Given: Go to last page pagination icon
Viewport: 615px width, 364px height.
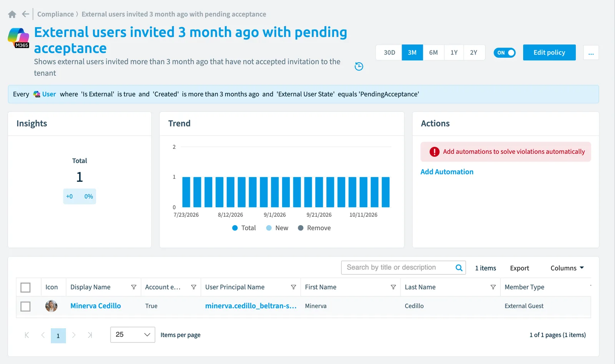Looking at the screenshot, I should 90,335.
